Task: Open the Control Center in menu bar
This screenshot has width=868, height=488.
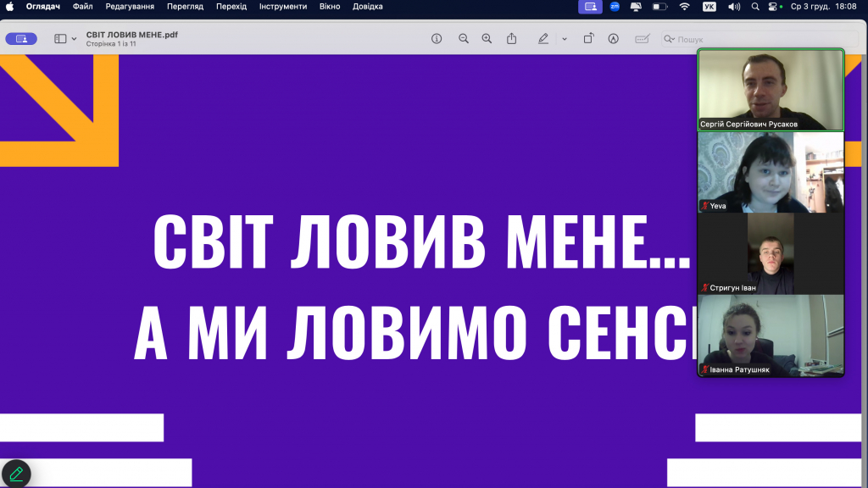Action: coord(772,7)
